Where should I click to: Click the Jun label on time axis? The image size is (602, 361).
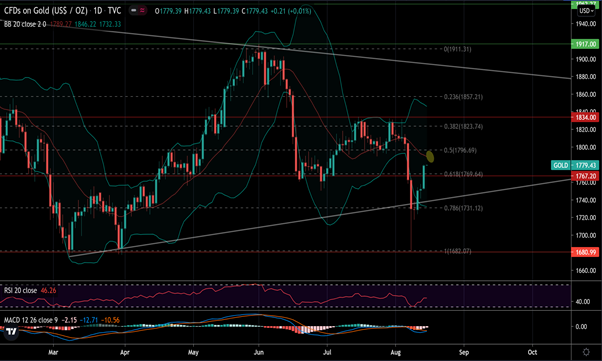coord(259,352)
